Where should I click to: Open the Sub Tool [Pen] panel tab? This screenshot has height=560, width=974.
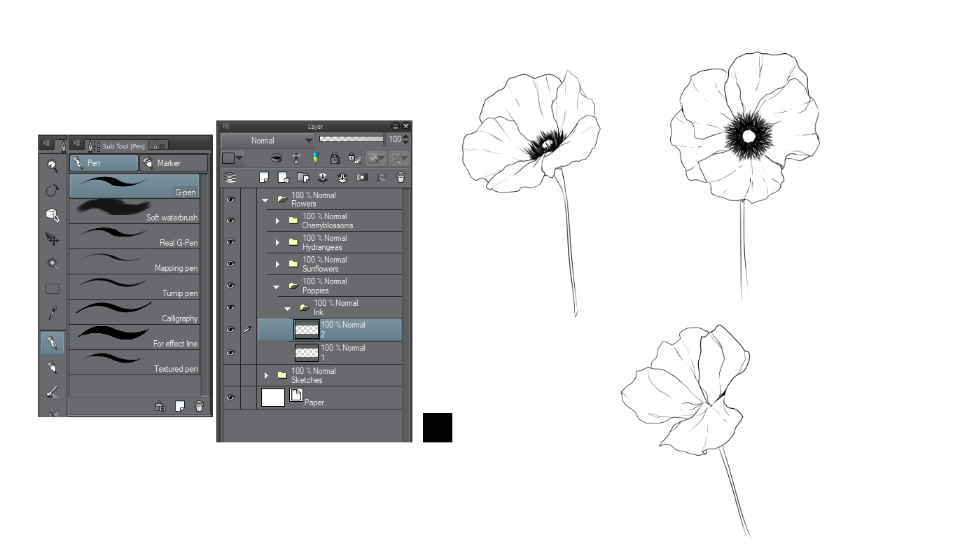116,146
